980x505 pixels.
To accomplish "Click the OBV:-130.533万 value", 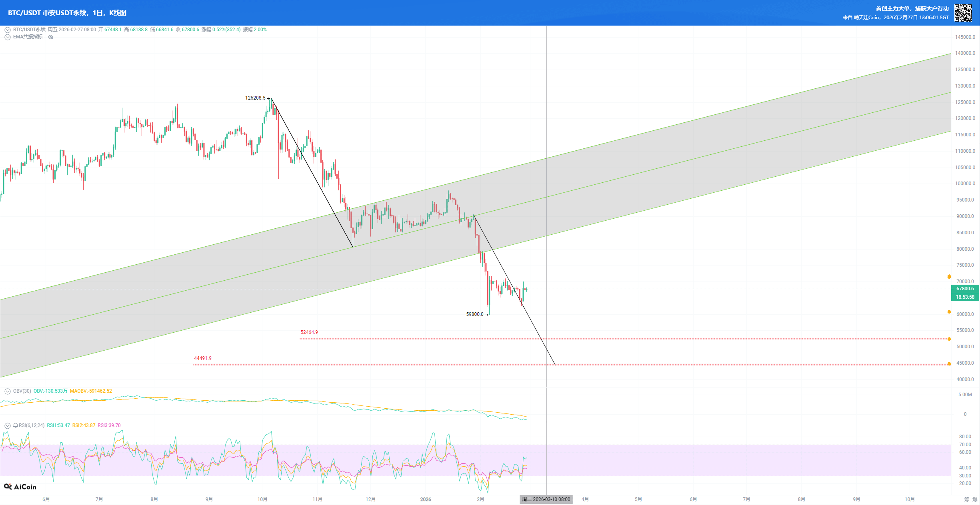I will coord(50,391).
